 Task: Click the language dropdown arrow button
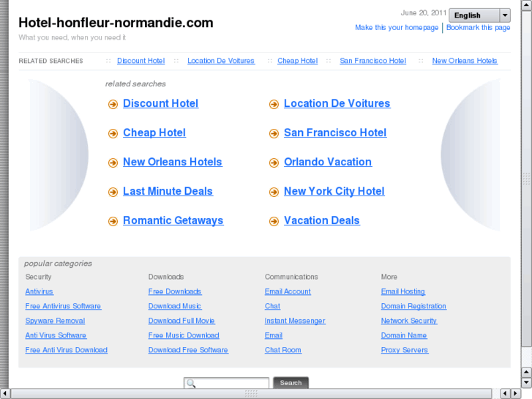(505, 15)
